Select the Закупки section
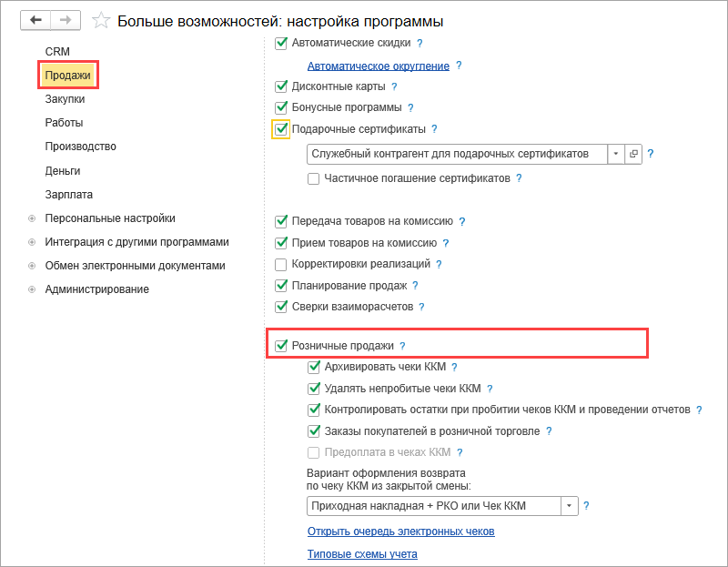 65,98
